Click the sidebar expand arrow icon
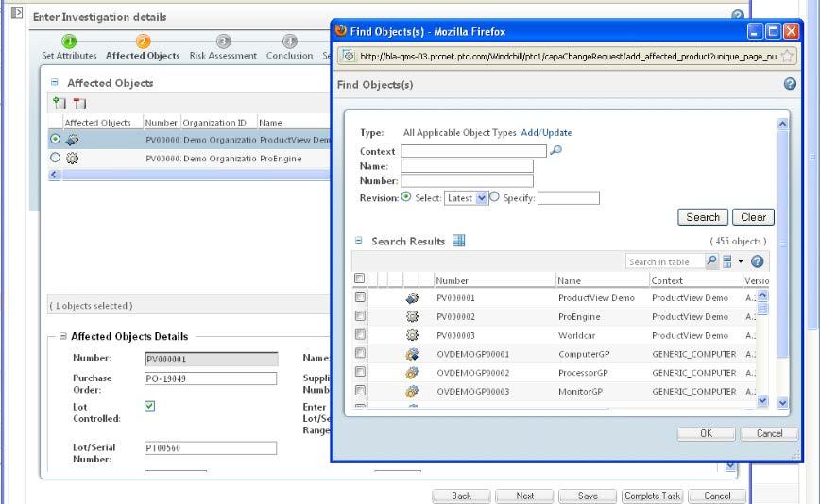The image size is (820, 504). (x=17, y=12)
